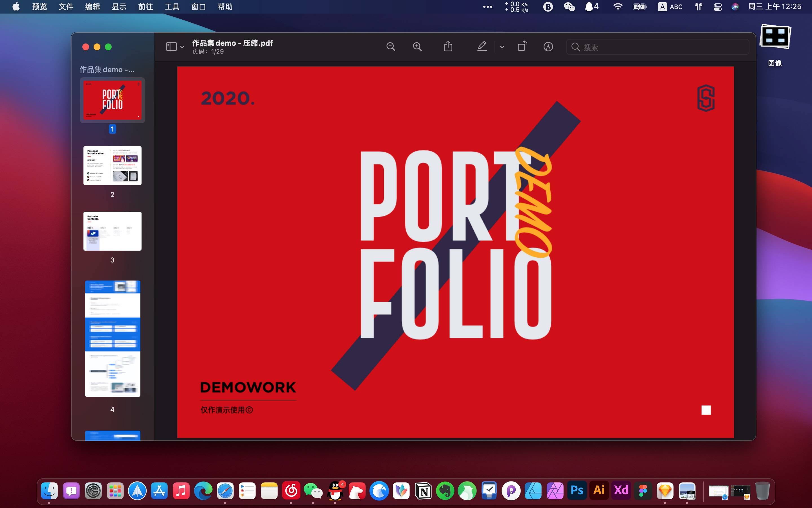Select page 2 Personal Introducation thumbnail
Screen dimensions: 812x508
click(112, 166)
